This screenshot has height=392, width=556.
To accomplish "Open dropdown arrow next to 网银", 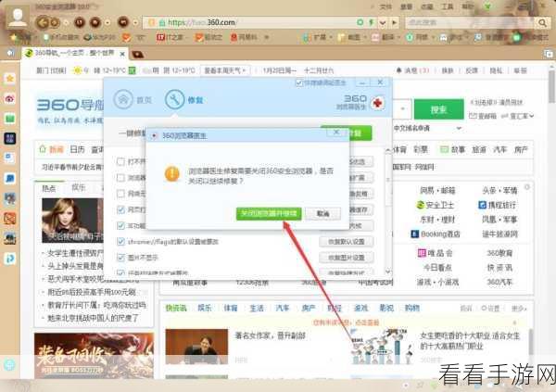I will 434,37.
